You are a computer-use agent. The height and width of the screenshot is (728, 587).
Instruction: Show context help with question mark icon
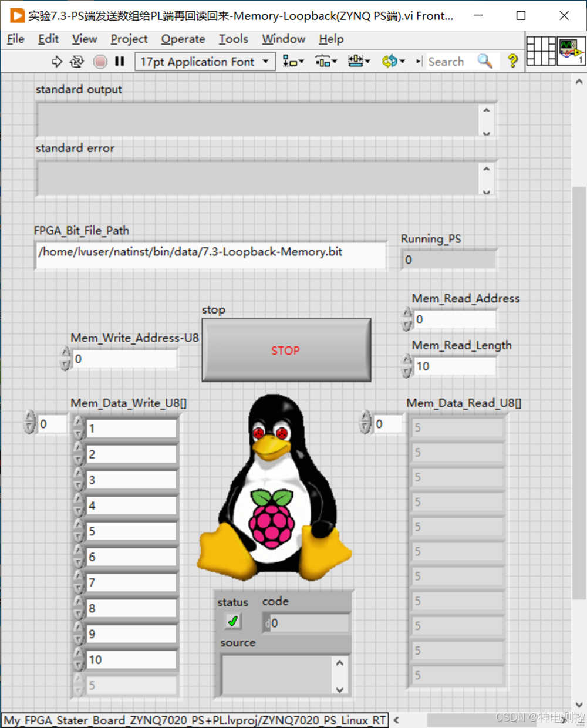(x=512, y=61)
